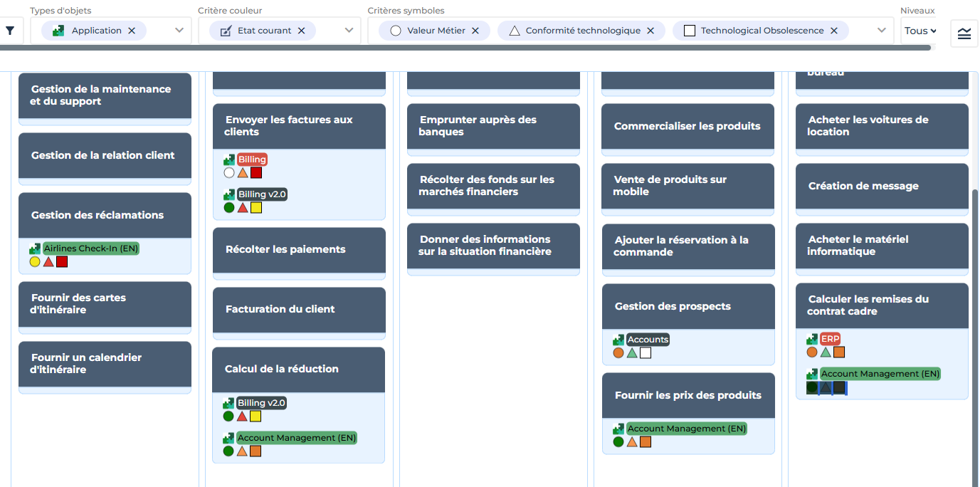The width and height of the screenshot is (980, 487).
Task: Expand the Types d'objets dropdown
Action: pyautogui.click(x=179, y=31)
